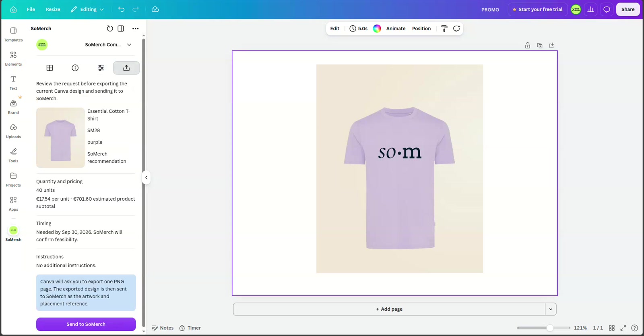Screen dimensions: 644x336
Task: Open grid view of pages
Action: coord(612,328)
